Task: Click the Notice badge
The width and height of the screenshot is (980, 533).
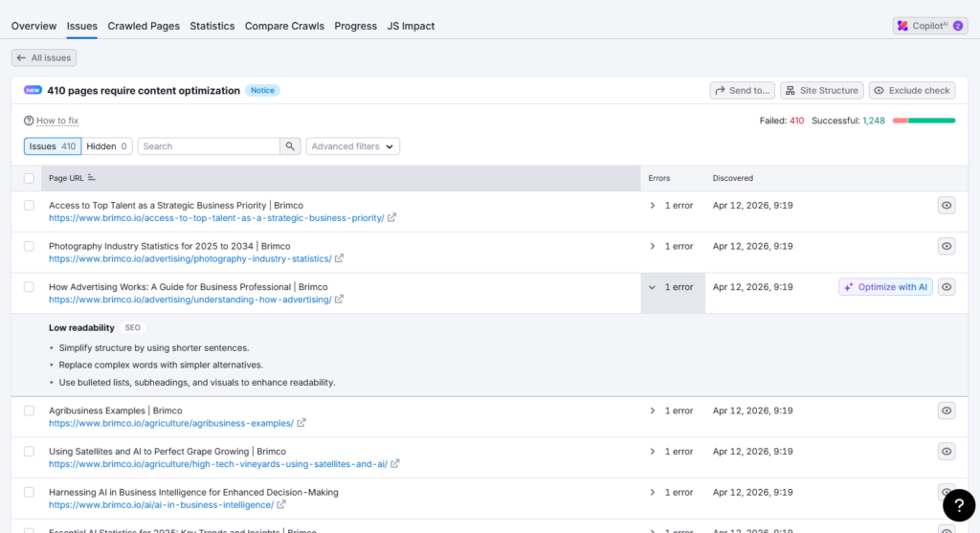Action: 262,91
